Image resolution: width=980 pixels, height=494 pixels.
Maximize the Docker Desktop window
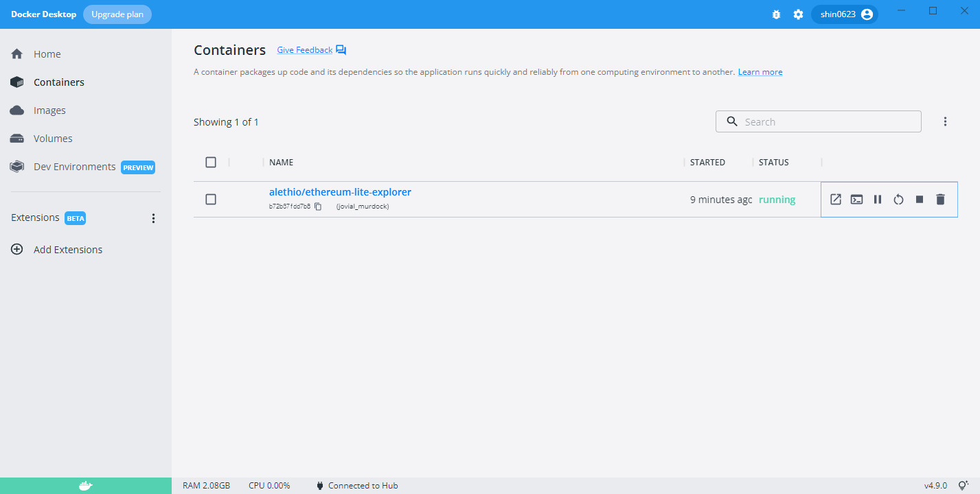pos(933,11)
